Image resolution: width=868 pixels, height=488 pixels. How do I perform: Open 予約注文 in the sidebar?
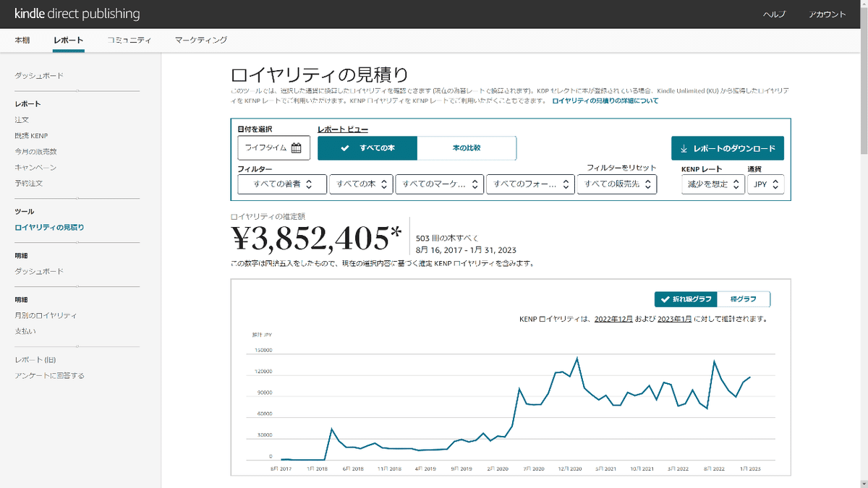pyautogui.click(x=29, y=184)
